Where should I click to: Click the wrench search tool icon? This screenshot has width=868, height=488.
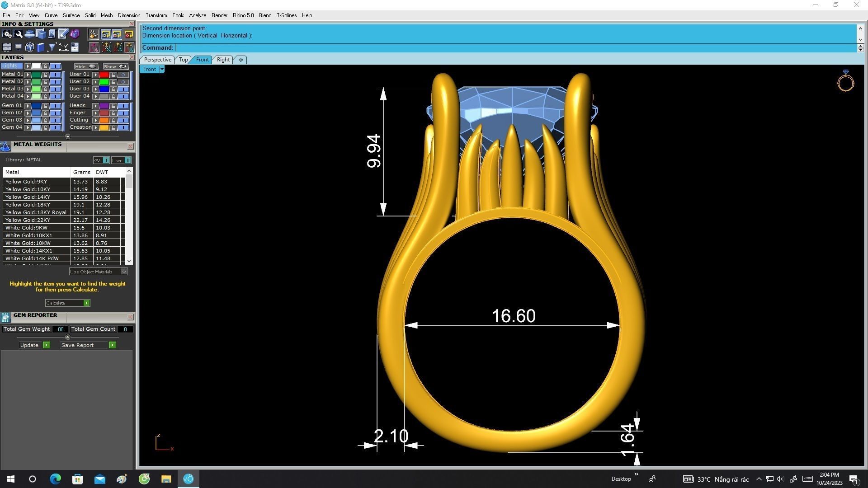(18, 34)
